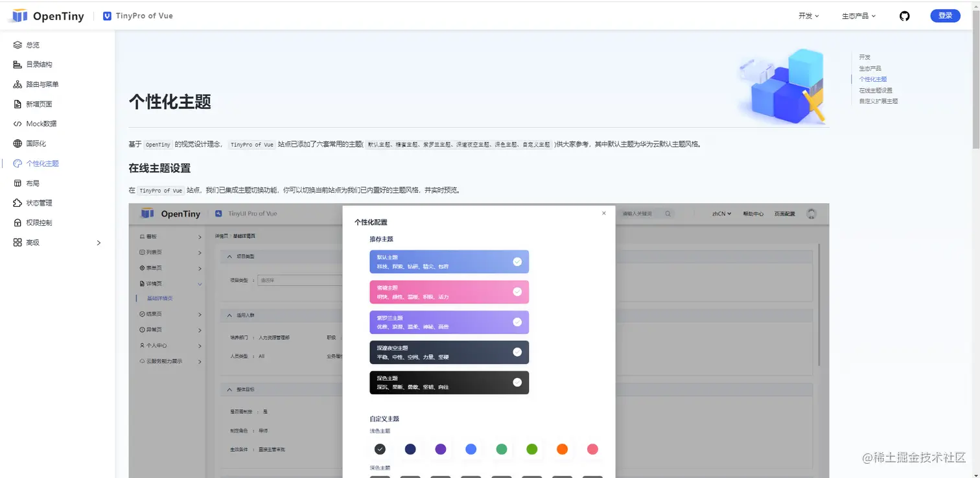
Task: Pick the purple color swatch
Action: pos(441,449)
